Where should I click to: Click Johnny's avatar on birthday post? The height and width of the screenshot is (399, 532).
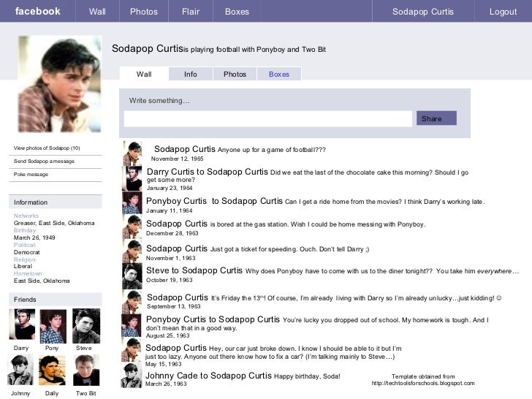tap(132, 376)
